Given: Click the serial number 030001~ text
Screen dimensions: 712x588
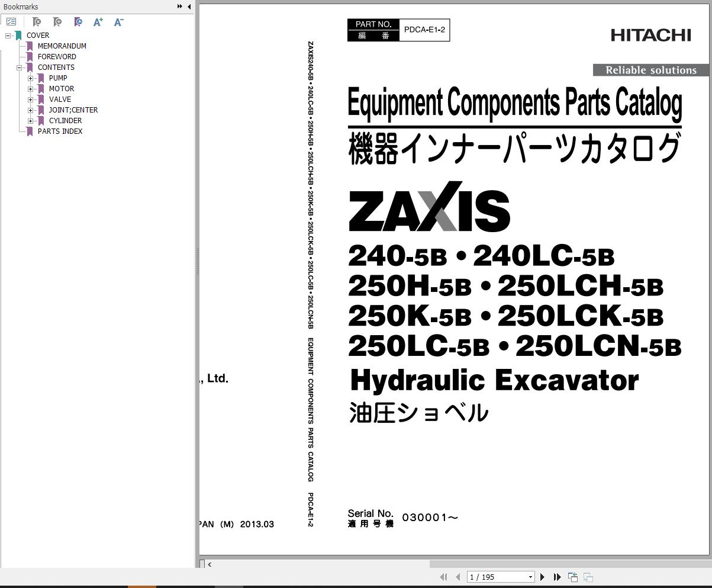Looking at the screenshot, I should tap(430, 518).
